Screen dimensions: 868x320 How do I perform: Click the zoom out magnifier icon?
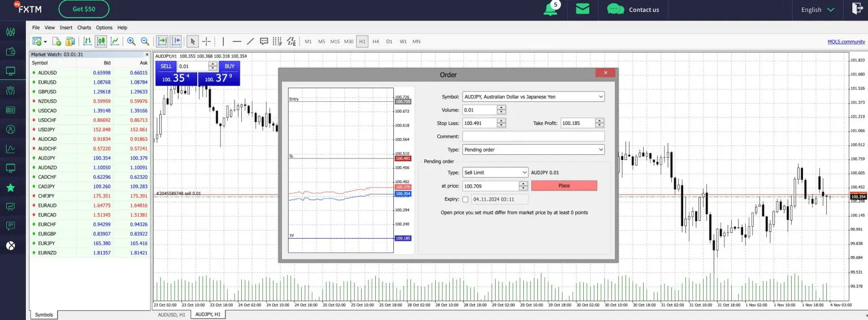pos(145,41)
